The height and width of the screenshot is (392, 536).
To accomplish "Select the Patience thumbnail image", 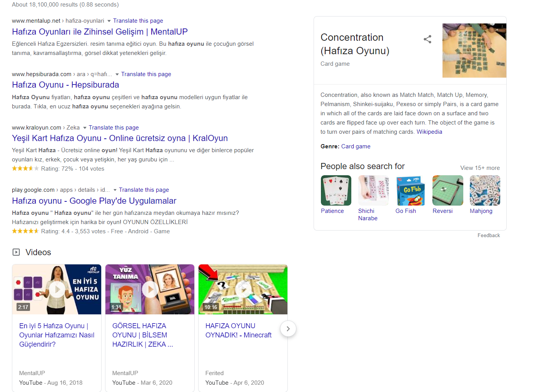I will (336, 190).
